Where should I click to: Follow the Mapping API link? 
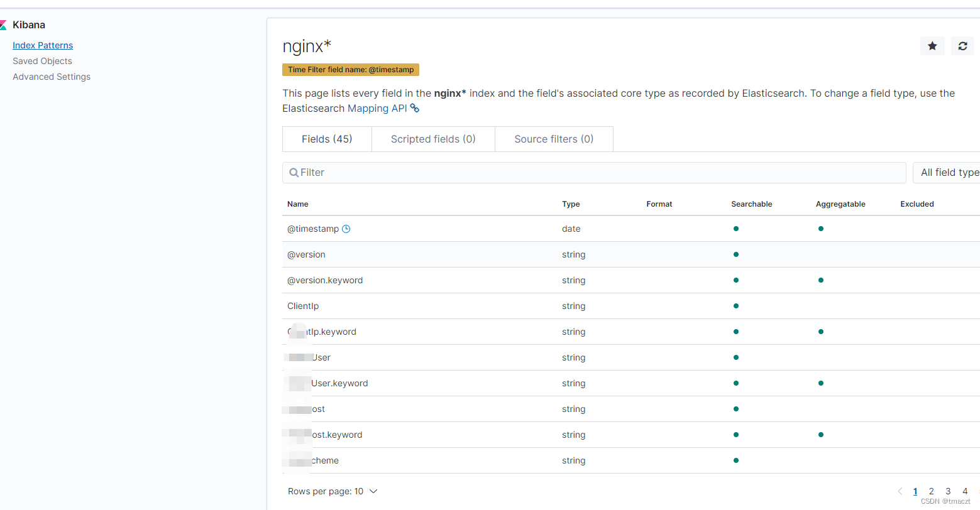pyautogui.click(x=377, y=108)
